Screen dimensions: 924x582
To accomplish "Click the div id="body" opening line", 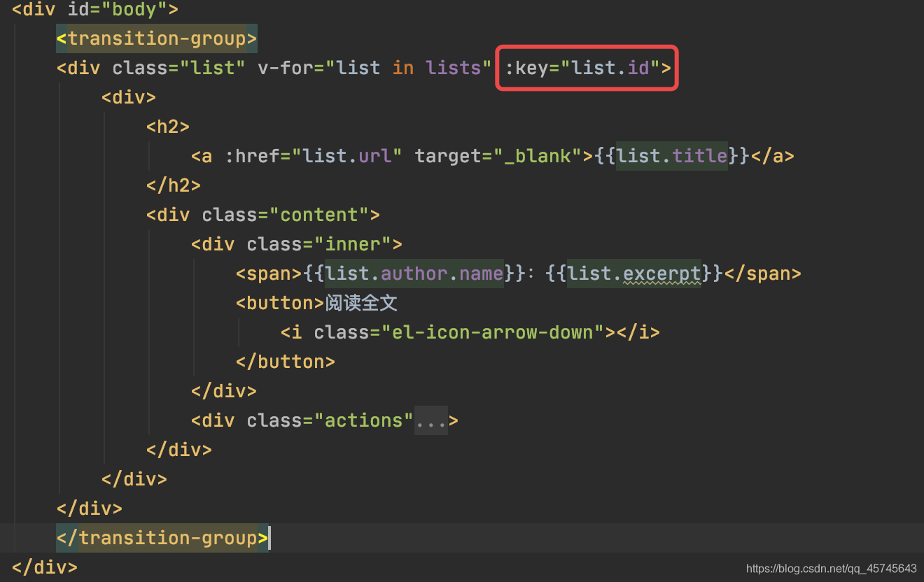I will click(95, 10).
